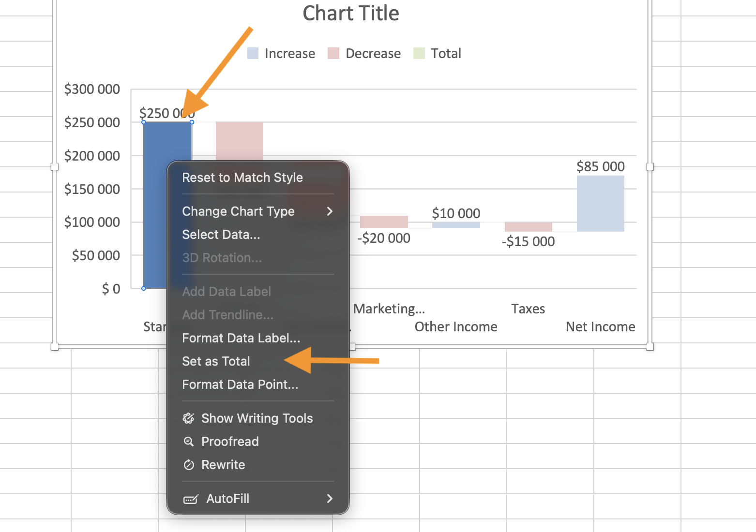Screen dimensions: 756x532
Task: Click the $10 000 Other Income bar
Action: click(456, 225)
